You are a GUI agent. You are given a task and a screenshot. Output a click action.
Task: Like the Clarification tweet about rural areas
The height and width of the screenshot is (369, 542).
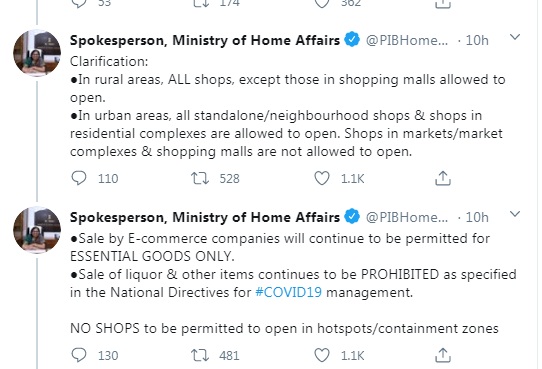[322, 179]
